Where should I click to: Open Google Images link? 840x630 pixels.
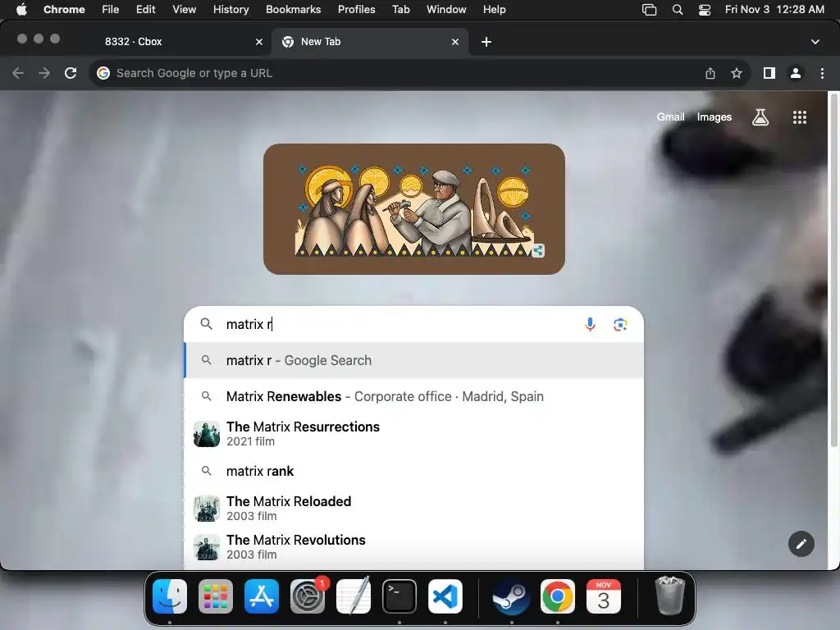click(x=714, y=116)
